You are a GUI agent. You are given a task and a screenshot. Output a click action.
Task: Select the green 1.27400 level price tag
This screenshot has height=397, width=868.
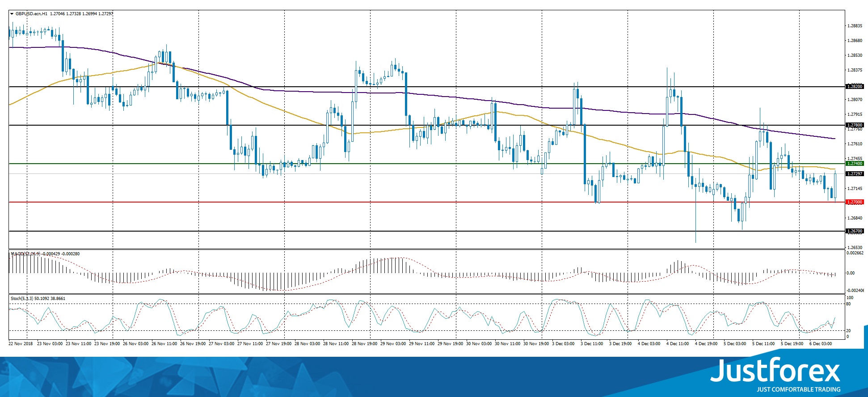pos(855,164)
